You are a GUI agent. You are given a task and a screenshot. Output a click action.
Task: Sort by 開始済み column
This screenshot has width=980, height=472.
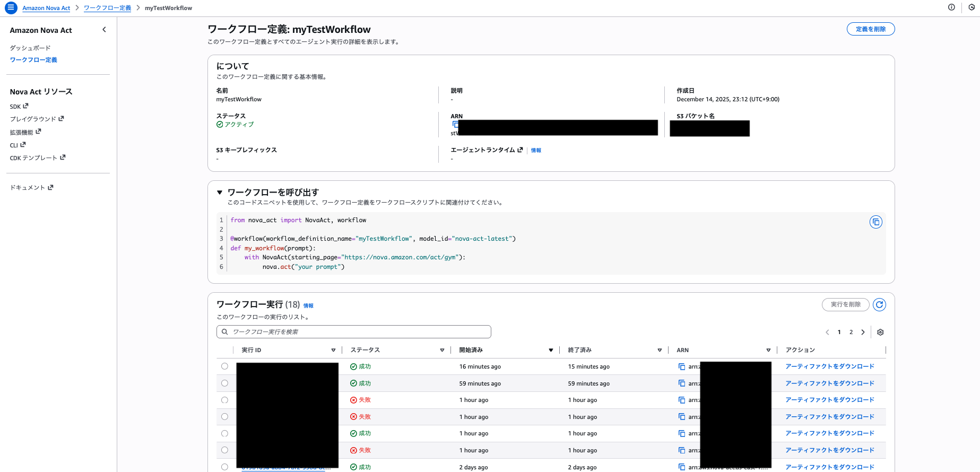click(x=551, y=350)
